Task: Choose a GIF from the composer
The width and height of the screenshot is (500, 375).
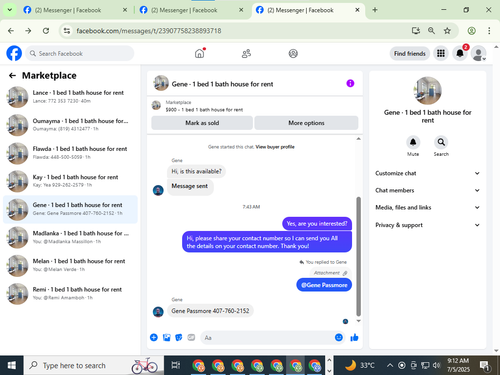Action: coord(191,338)
